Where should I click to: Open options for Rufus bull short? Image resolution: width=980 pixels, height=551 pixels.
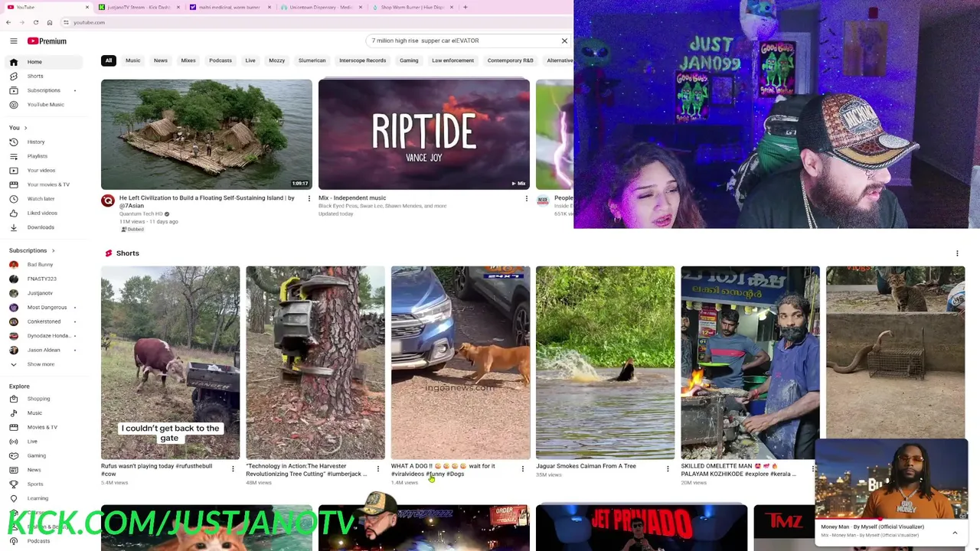(233, 469)
